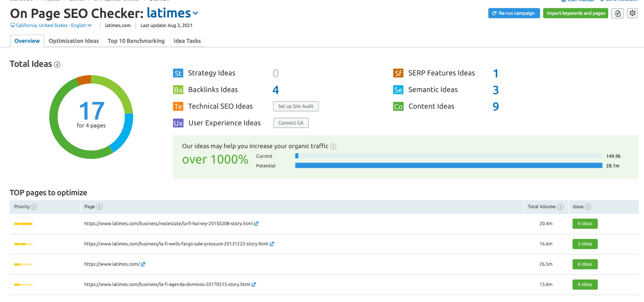Click the harney-20150208 story URL
Viewport: 644px width, 302px height.
[168, 224]
